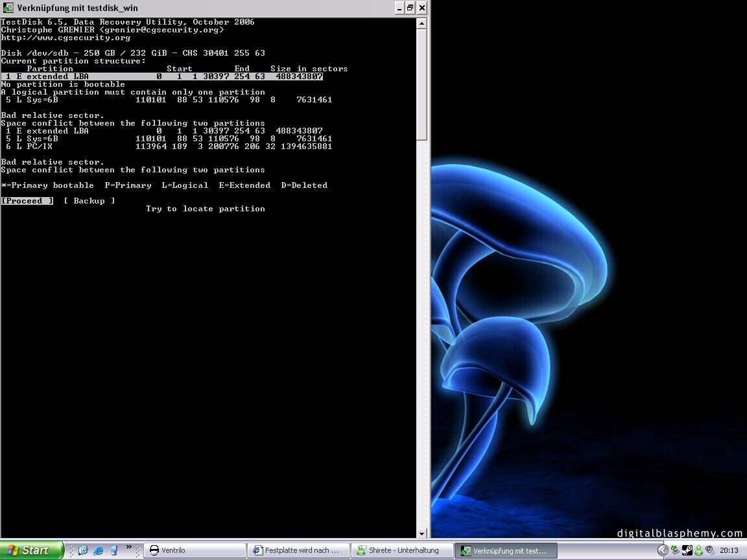Click the 'Disk /dev/sdb - 250 GB' line
This screenshot has width=747, height=560.
click(133, 53)
